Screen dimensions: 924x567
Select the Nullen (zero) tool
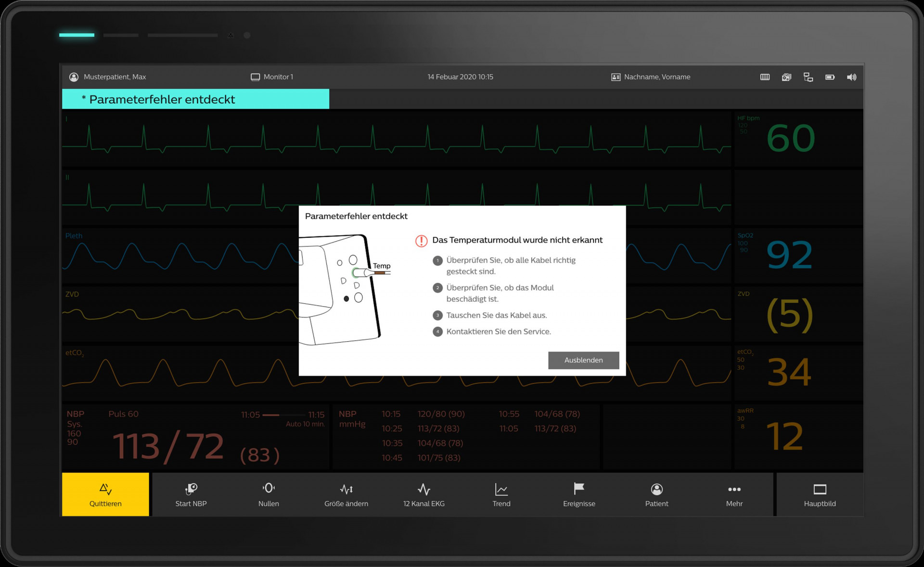[269, 494]
